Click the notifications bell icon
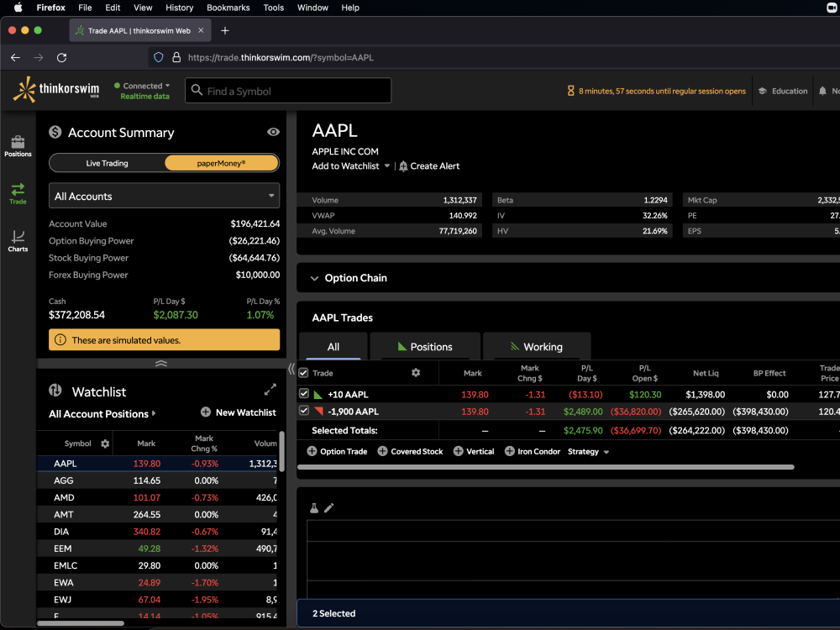This screenshot has height=630, width=840. pyautogui.click(x=822, y=91)
